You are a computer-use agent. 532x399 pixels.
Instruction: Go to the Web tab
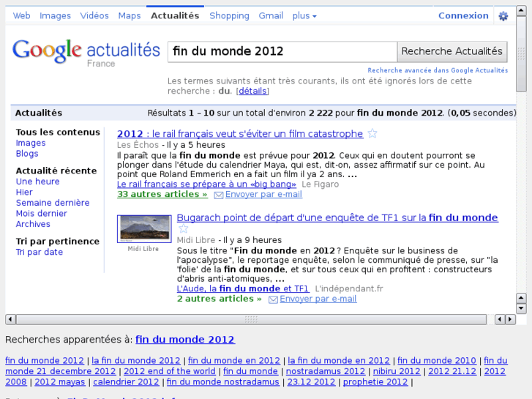point(21,15)
